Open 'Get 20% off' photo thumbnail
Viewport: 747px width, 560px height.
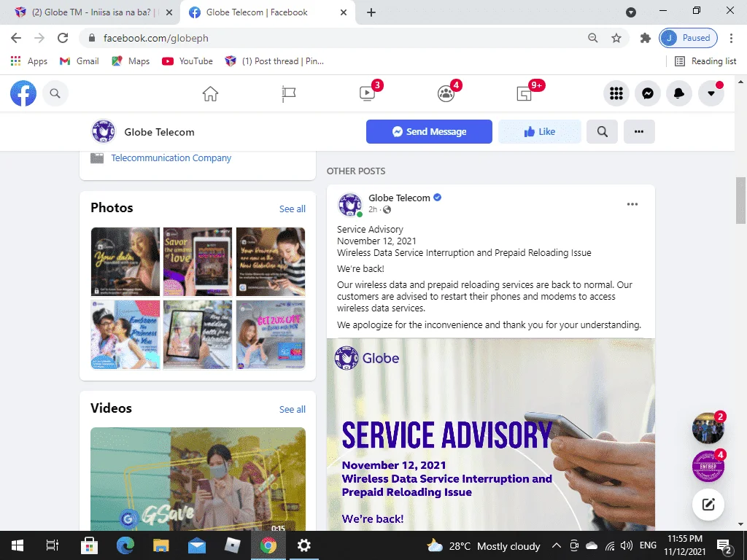point(271,334)
